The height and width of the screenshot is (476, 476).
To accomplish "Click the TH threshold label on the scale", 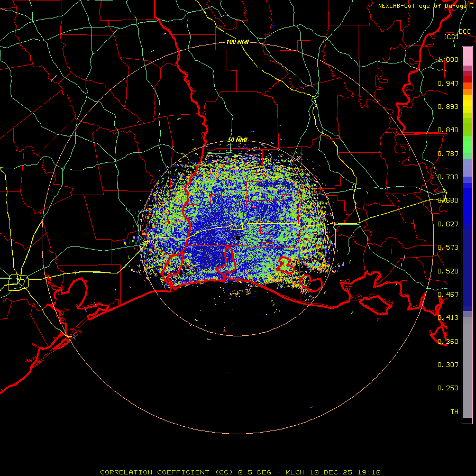I will [454, 412].
